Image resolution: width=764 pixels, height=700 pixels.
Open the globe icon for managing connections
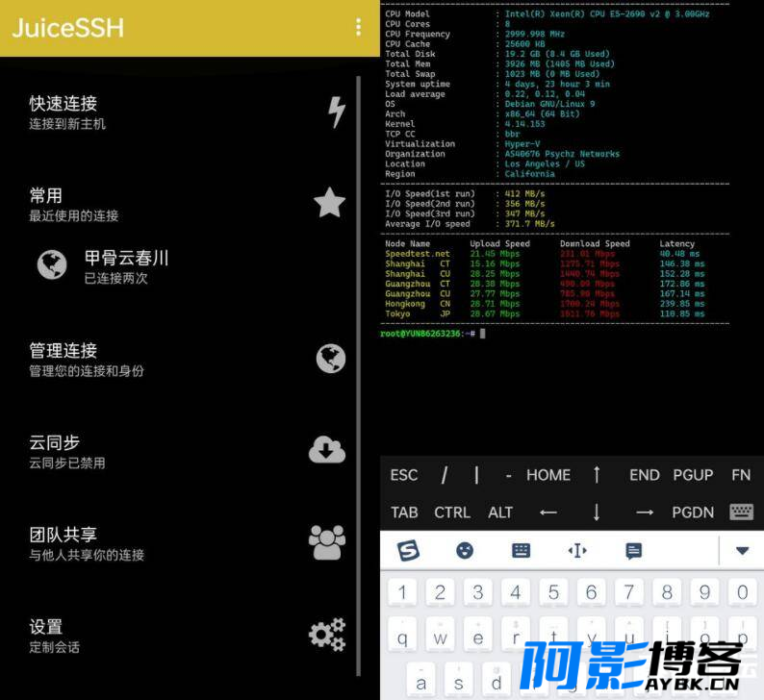point(331,359)
